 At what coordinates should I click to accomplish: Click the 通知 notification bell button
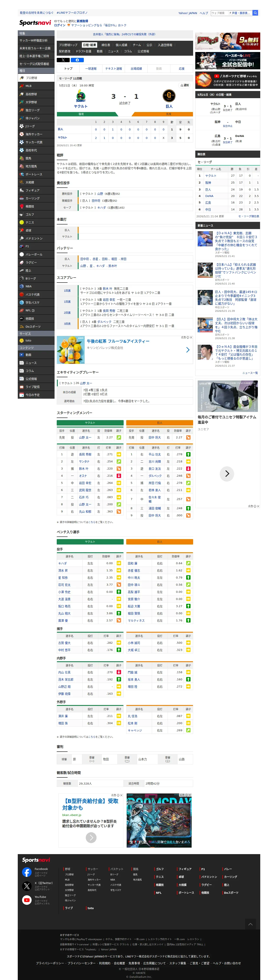click(x=185, y=85)
